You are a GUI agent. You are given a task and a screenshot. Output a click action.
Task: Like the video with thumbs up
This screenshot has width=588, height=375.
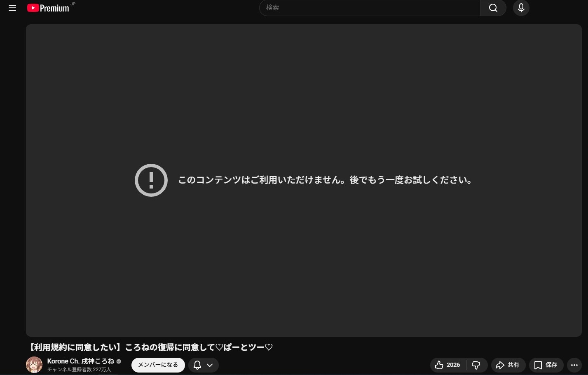[x=447, y=365]
